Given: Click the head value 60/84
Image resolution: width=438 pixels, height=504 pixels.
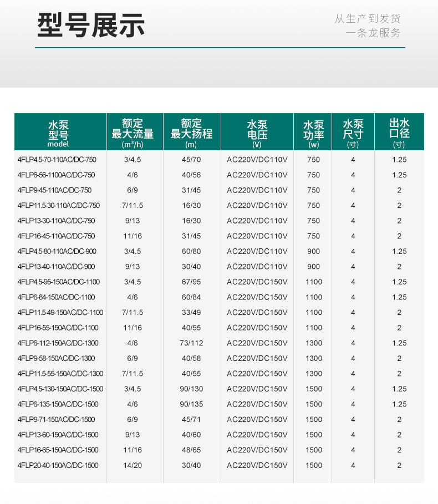Looking at the screenshot, I should (191, 297).
